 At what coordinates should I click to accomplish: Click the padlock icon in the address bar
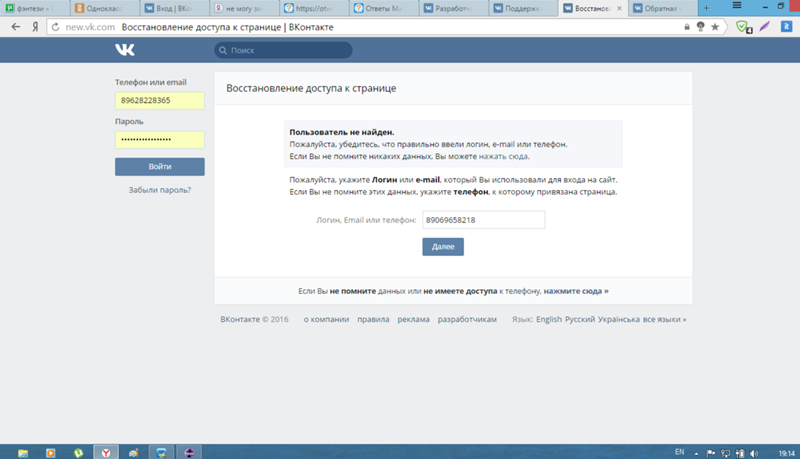(x=687, y=27)
